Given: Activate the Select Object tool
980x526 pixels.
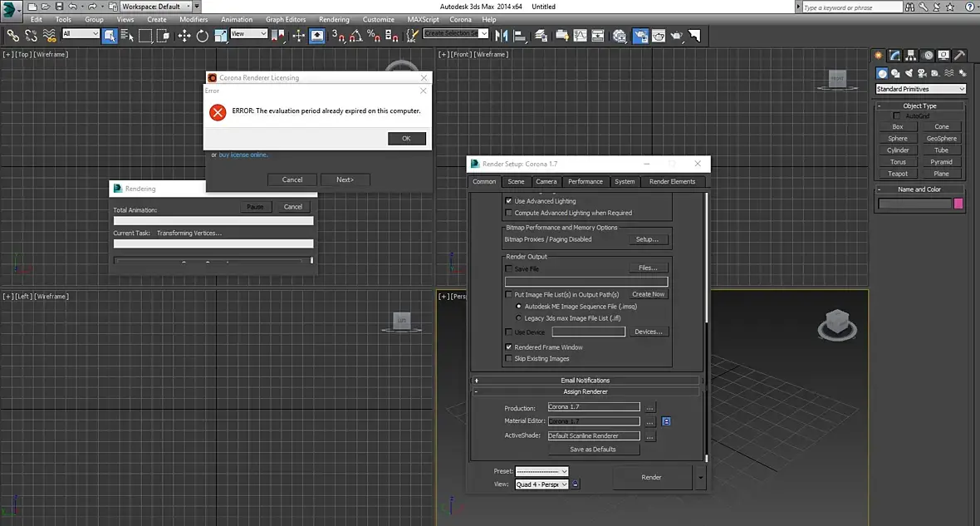Looking at the screenshot, I should pos(110,36).
